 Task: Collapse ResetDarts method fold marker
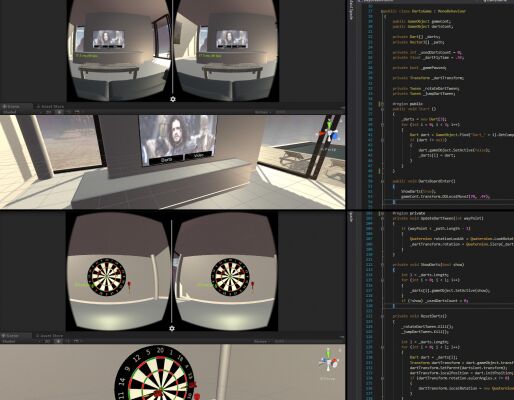(382, 316)
